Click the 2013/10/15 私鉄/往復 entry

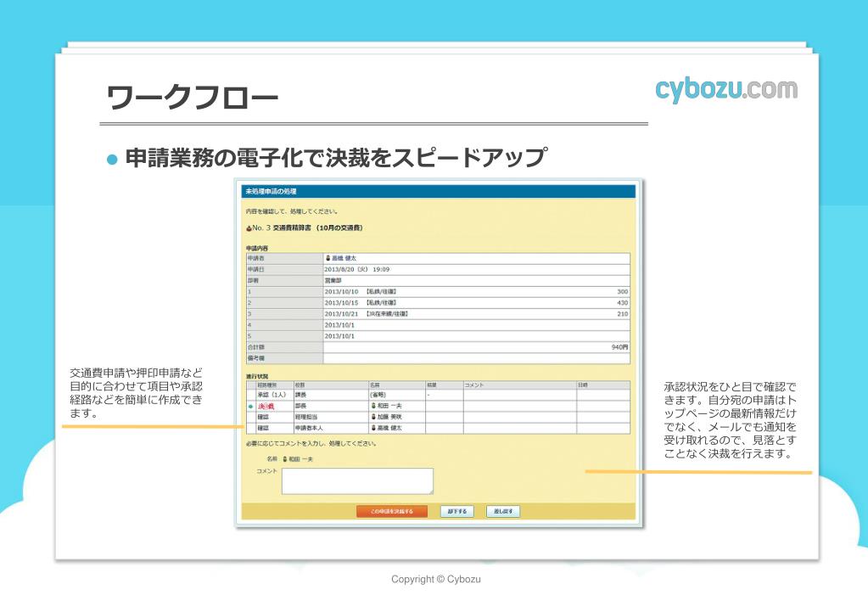coord(361,302)
